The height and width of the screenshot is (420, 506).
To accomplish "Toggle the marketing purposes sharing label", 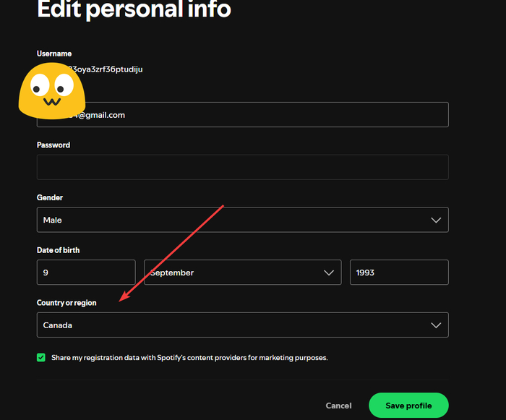I will click(x=189, y=358).
